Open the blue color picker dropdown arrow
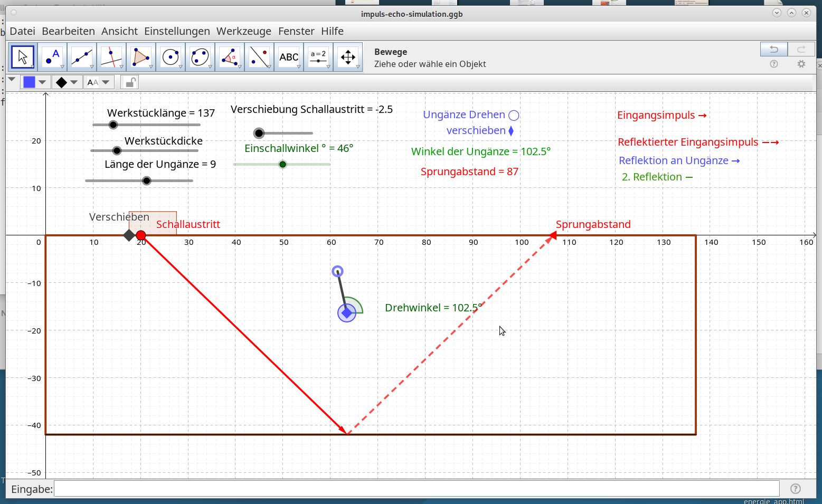The image size is (822, 504). click(42, 82)
